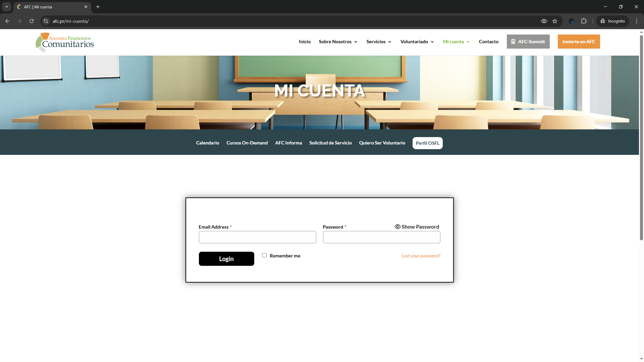Click the orange Invierte en AFC button

(x=579, y=42)
